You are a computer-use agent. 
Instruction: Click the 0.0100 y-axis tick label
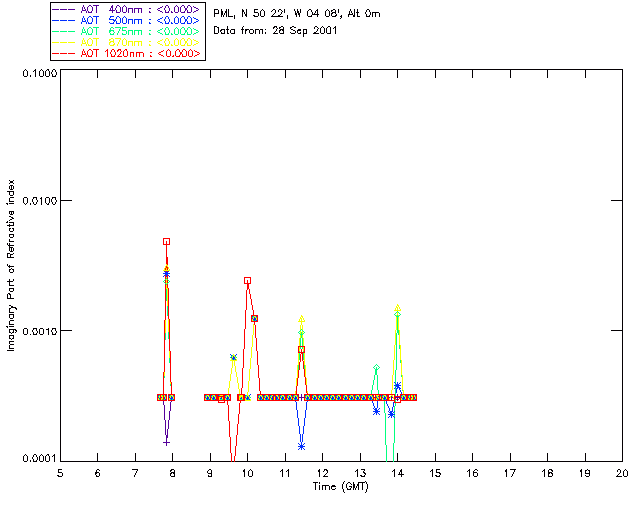[35, 201]
